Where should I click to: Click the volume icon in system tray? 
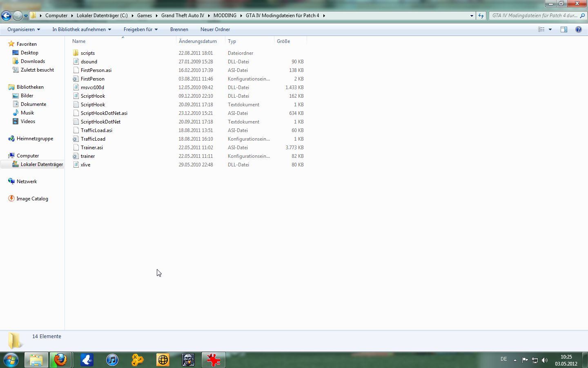(545, 360)
